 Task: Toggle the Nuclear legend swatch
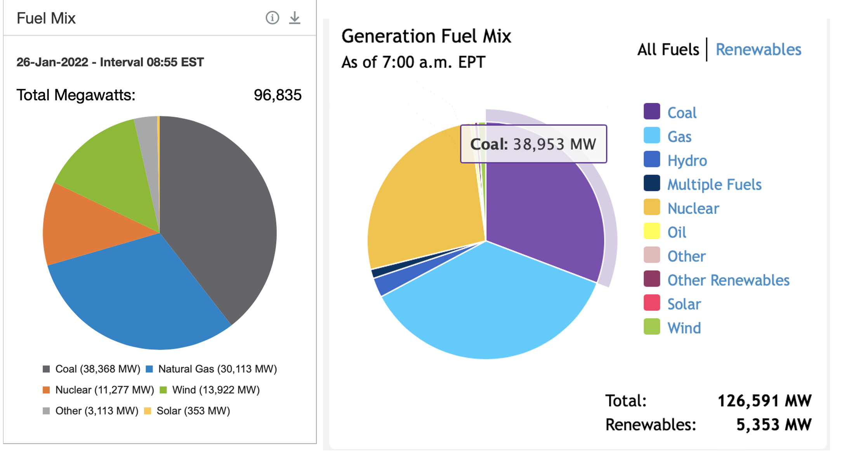(x=651, y=207)
